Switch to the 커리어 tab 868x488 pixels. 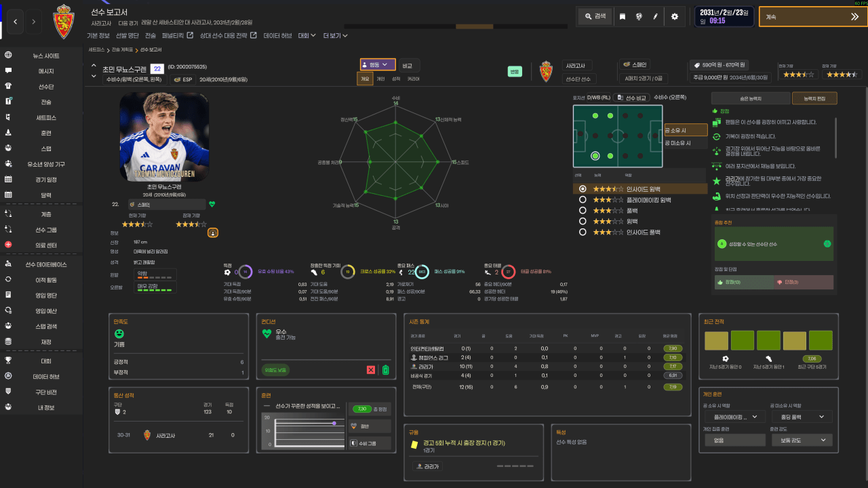[413, 79]
